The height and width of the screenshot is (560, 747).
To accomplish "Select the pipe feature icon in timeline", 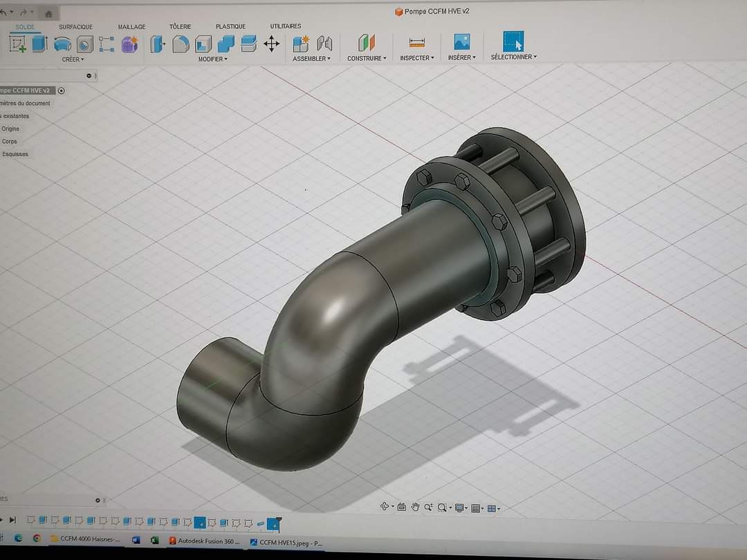I will 260,524.
